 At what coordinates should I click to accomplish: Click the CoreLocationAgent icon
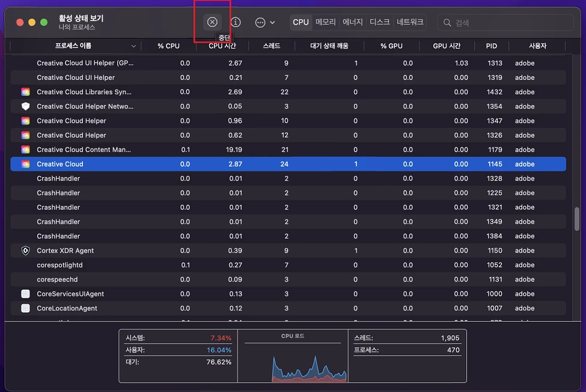[x=25, y=308]
